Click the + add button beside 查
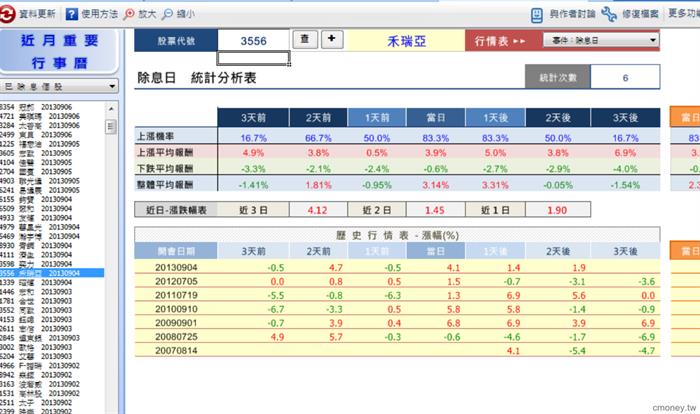Screen dimensions: 700x414 tap(332, 39)
